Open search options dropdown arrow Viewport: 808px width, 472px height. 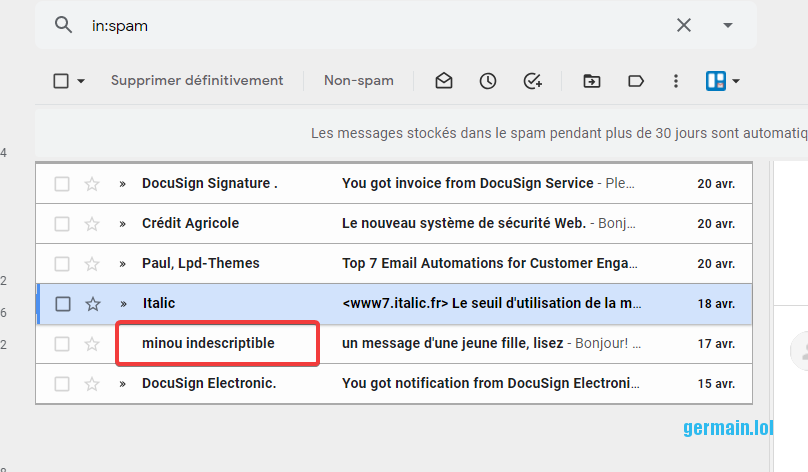tap(727, 25)
